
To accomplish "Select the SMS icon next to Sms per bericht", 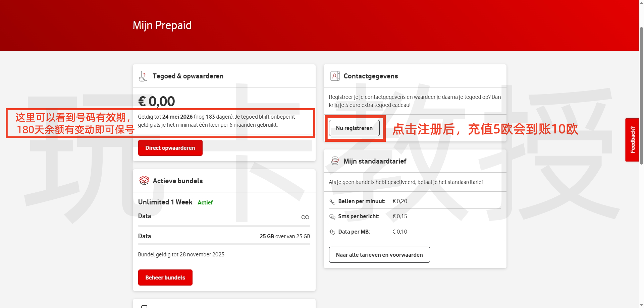I will tap(332, 217).
